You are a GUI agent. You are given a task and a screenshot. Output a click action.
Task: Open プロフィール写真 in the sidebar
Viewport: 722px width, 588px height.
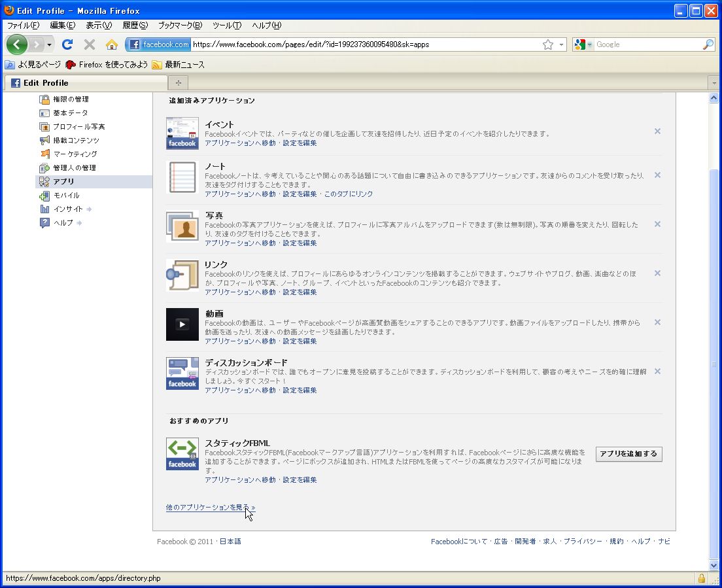point(73,127)
